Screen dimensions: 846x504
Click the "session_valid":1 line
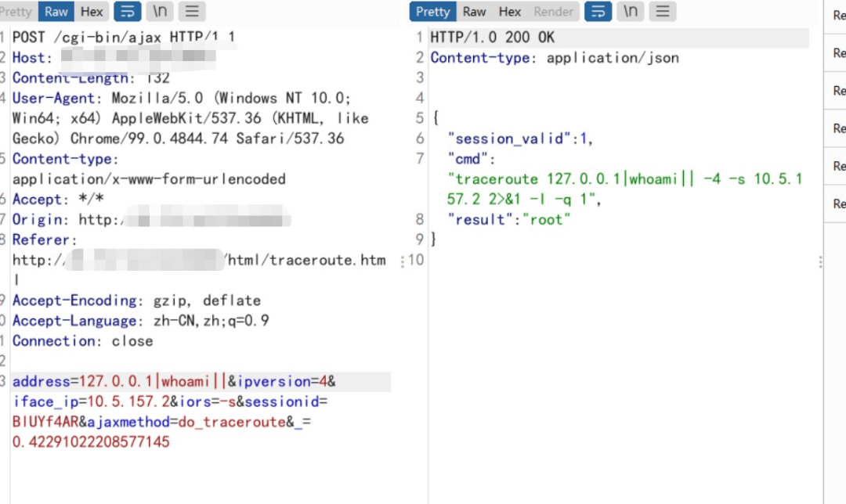(x=520, y=139)
